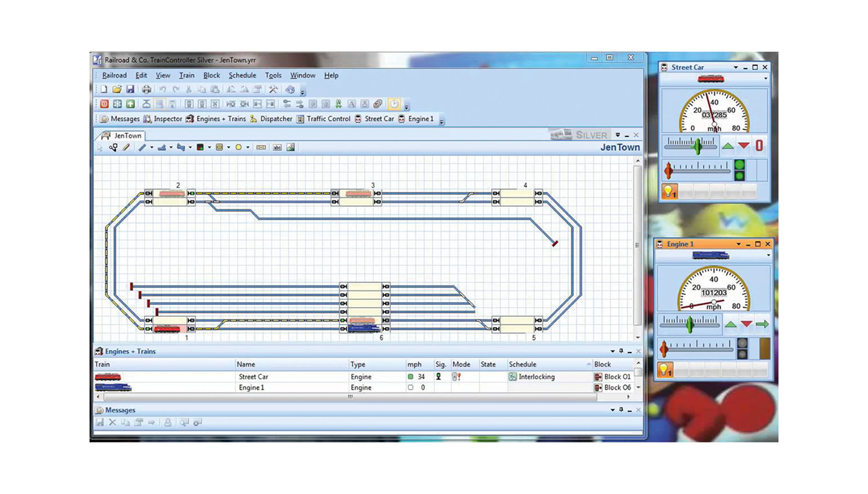Open the Street Car train selector dropdown
Viewport: 868px width, 494px height.
tap(766, 79)
